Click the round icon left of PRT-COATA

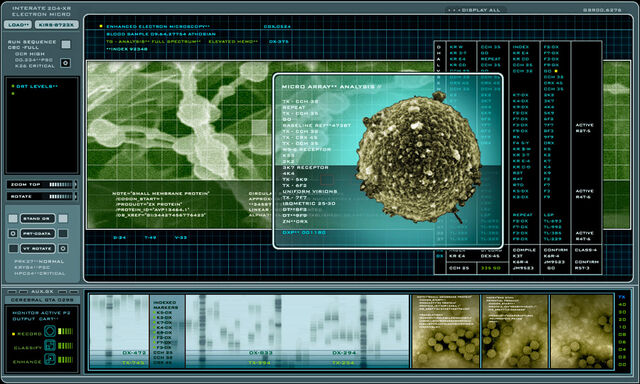[13, 233]
